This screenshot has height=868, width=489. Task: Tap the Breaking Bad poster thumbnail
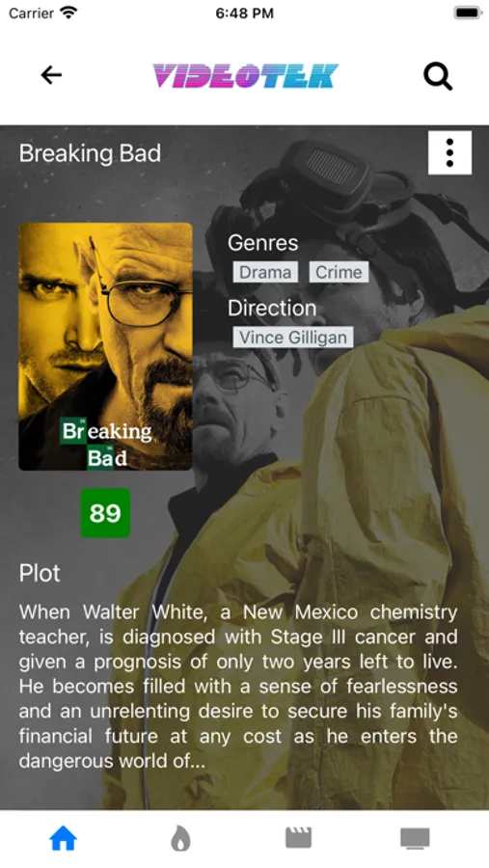click(105, 346)
